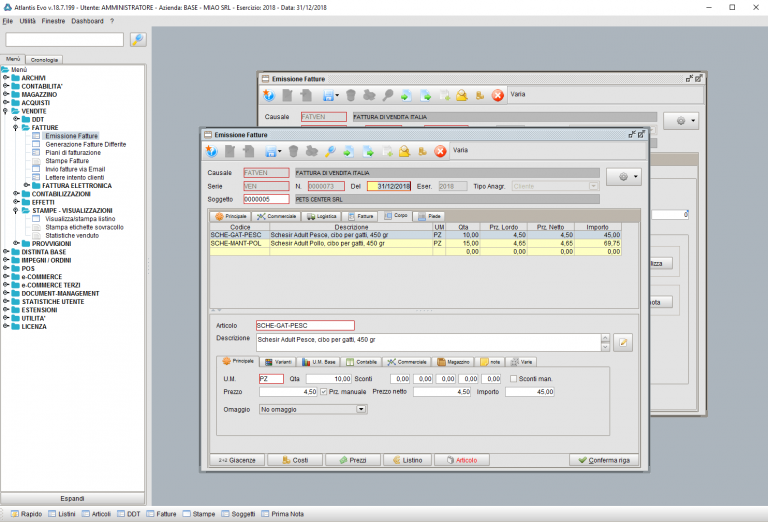This screenshot has height=522, width=768.
Task: Open Rapido shortcut in the bottom bar
Action: coord(26,514)
